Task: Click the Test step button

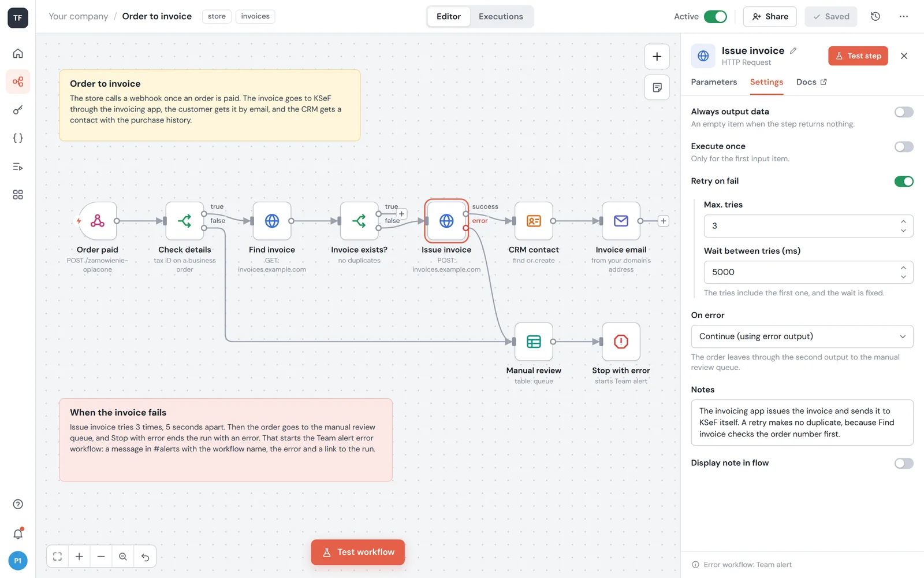Action: click(858, 56)
